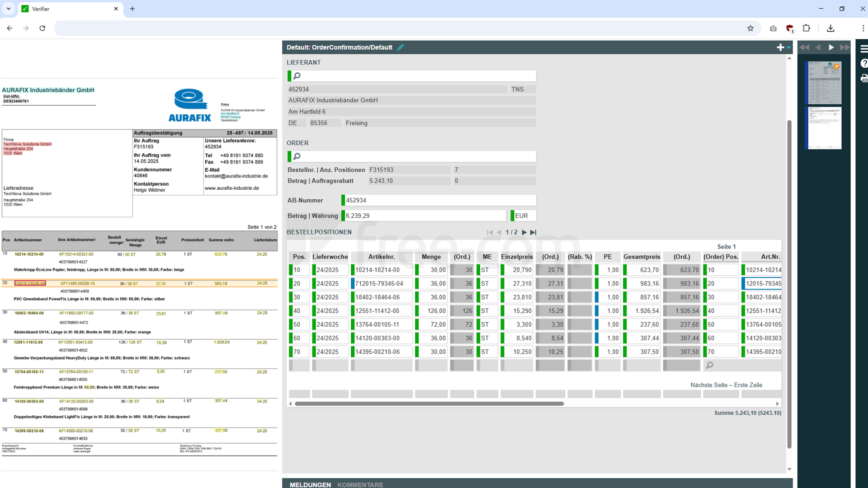The height and width of the screenshot is (488, 868).
Task: Click the ME cell ST in position 30 row
Action: tap(488, 297)
